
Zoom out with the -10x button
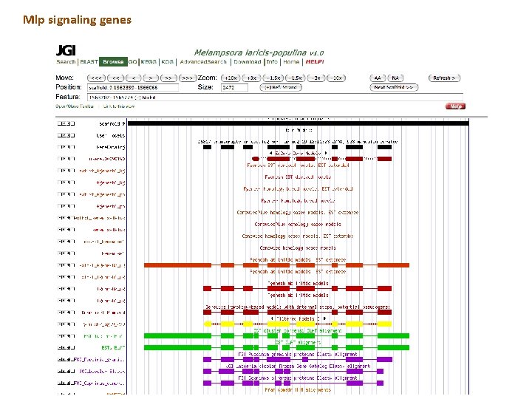tap(336, 78)
